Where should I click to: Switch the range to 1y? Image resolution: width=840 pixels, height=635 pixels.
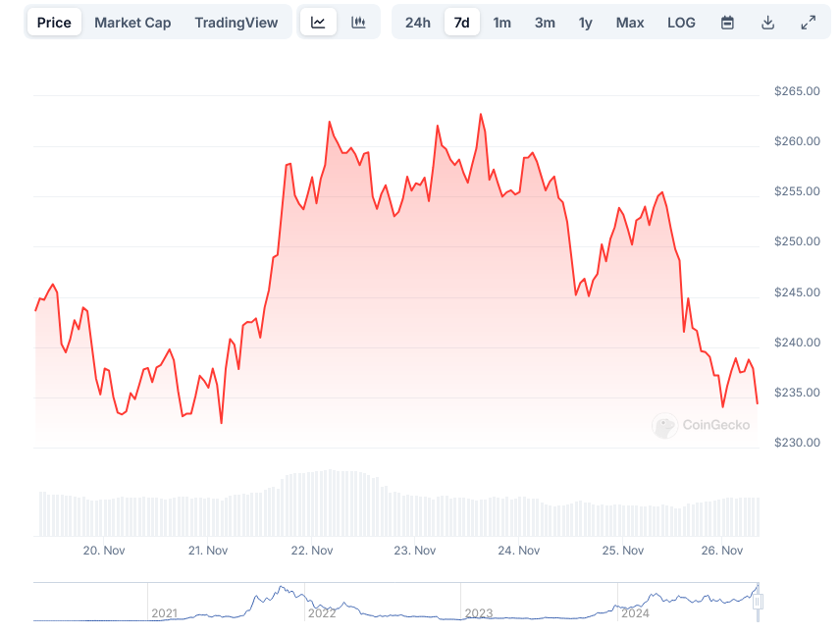pyautogui.click(x=585, y=23)
